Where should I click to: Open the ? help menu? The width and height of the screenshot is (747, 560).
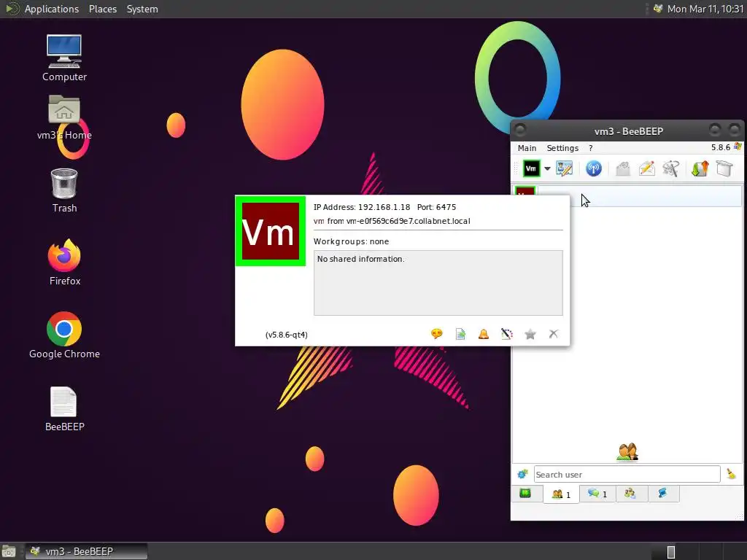[591, 148]
